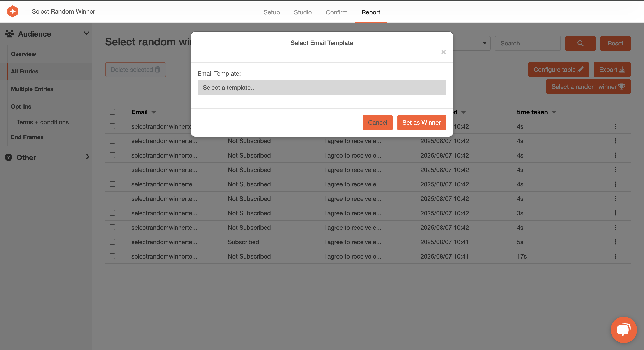Screen dimensions: 644x350
Task: Close the Select Email Template dialog
Action: pos(443,52)
